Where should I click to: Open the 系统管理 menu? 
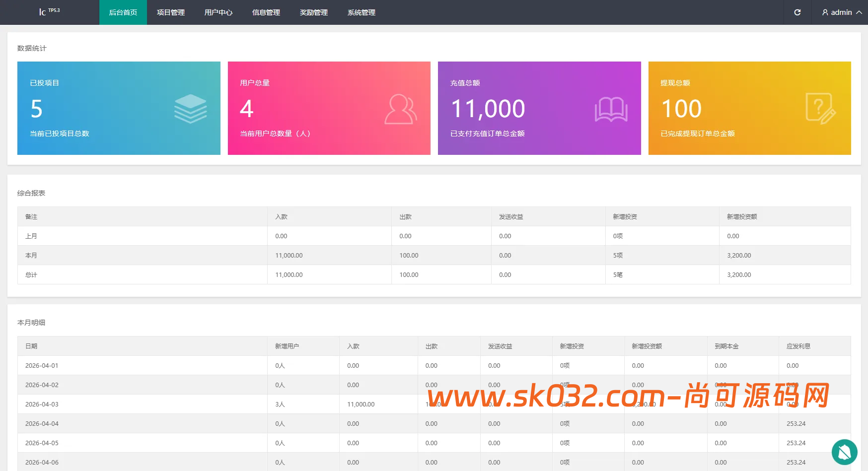(362, 12)
